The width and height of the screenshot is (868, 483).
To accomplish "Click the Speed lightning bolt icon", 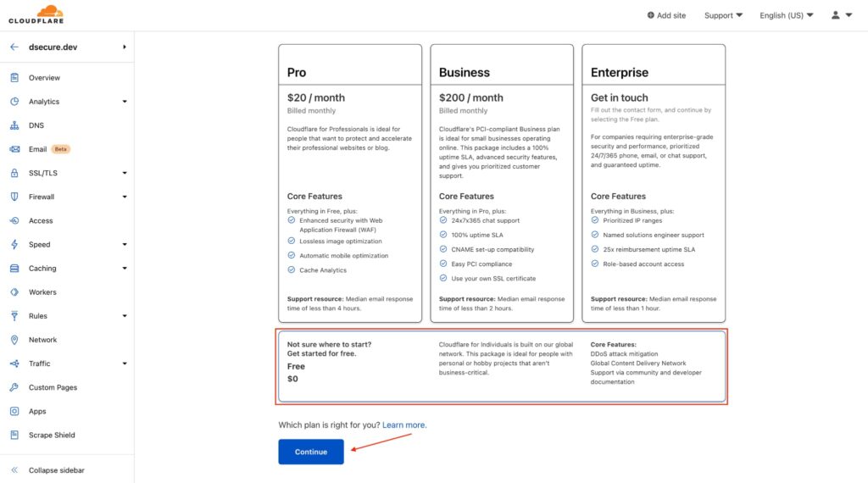I will pyautogui.click(x=14, y=244).
